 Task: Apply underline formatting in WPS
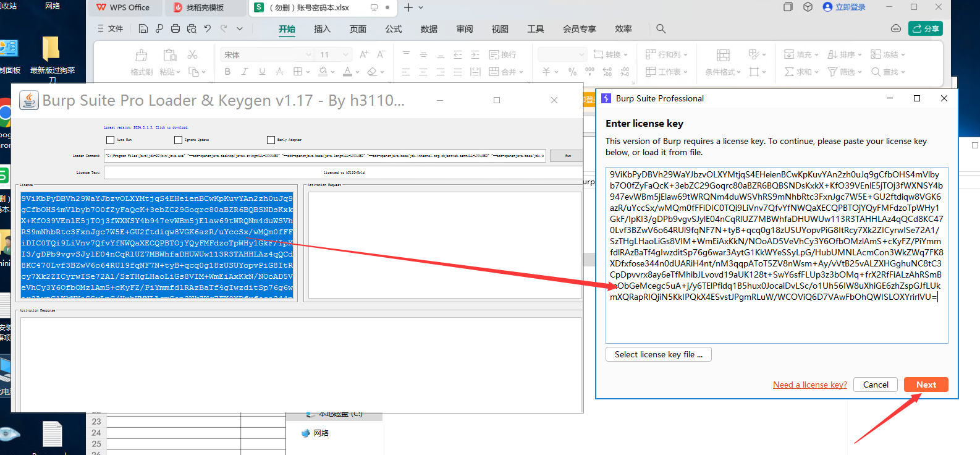point(262,72)
